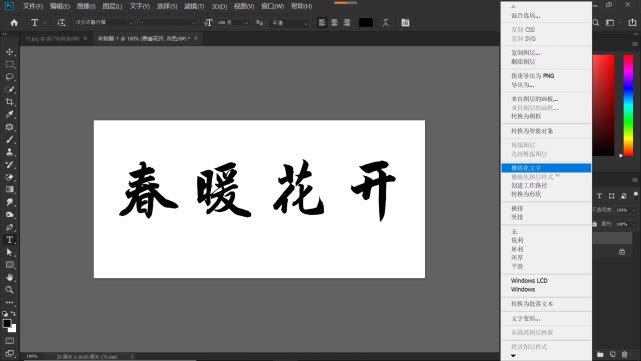Select the Path Selection tool
641x361 pixels.
(x=9, y=252)
